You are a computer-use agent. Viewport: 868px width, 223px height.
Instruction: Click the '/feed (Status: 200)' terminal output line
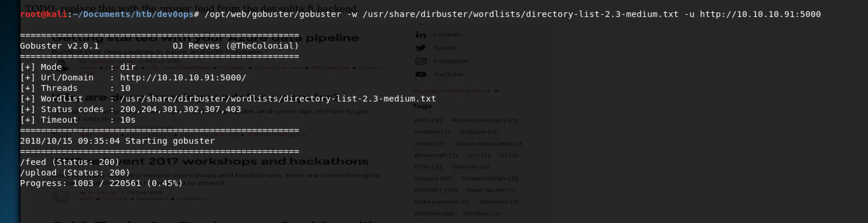pyautogui.click(x=70, y=162)
